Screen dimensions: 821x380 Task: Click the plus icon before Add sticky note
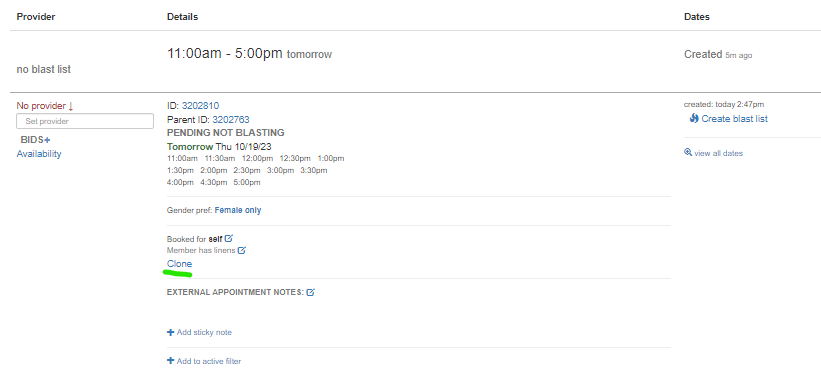(170, 332)
